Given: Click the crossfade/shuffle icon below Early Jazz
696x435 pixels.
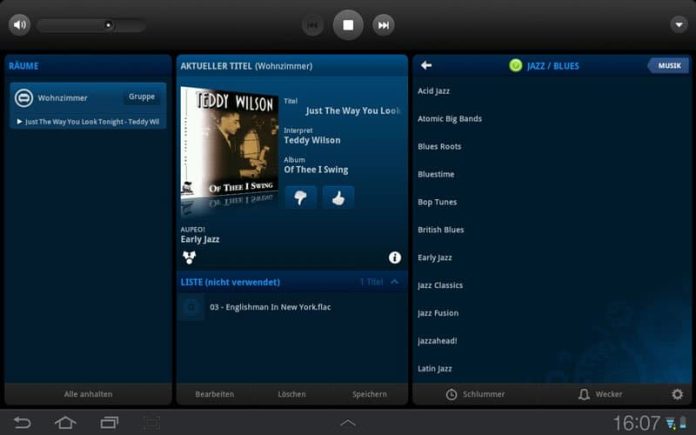Looking at the screenshot, I should click(x=190, y=257).
